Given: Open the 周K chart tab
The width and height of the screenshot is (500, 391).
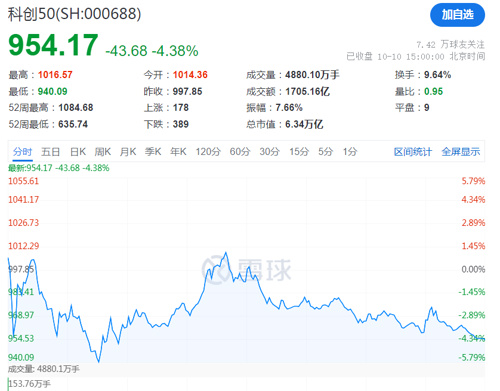Looking at the screenshot, I should click(103, 152).
